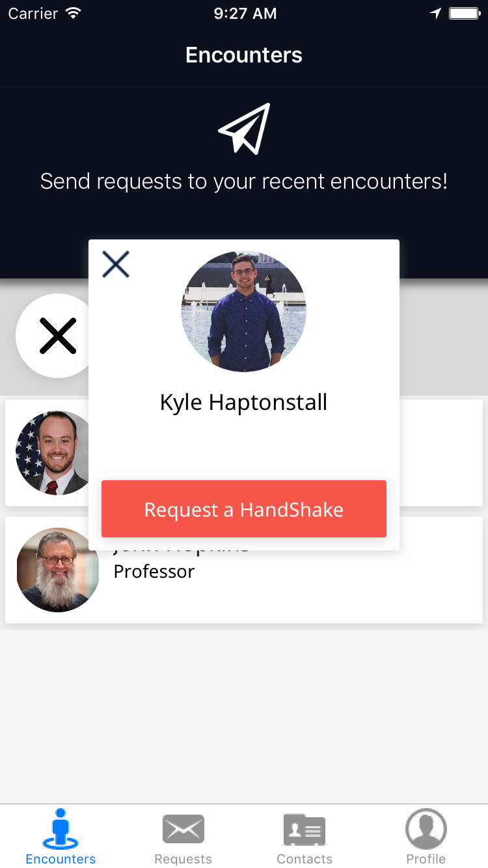Open Kyle Haptonstall's profile photo
488x868 pixels.
click(x=243, y=312)
